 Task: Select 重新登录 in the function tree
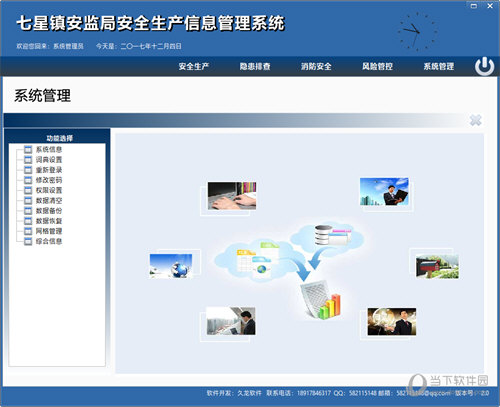point(49,170)
